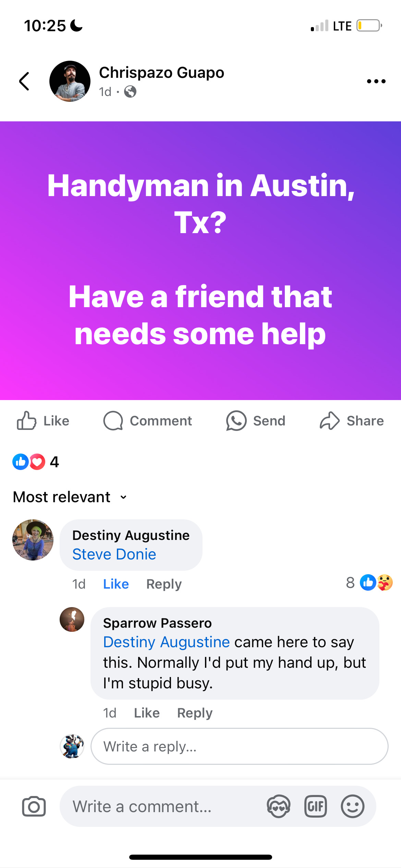This screenshot has height=868, width=401.
Task: Like Sparrow Passero's reply
Action: 147,713
